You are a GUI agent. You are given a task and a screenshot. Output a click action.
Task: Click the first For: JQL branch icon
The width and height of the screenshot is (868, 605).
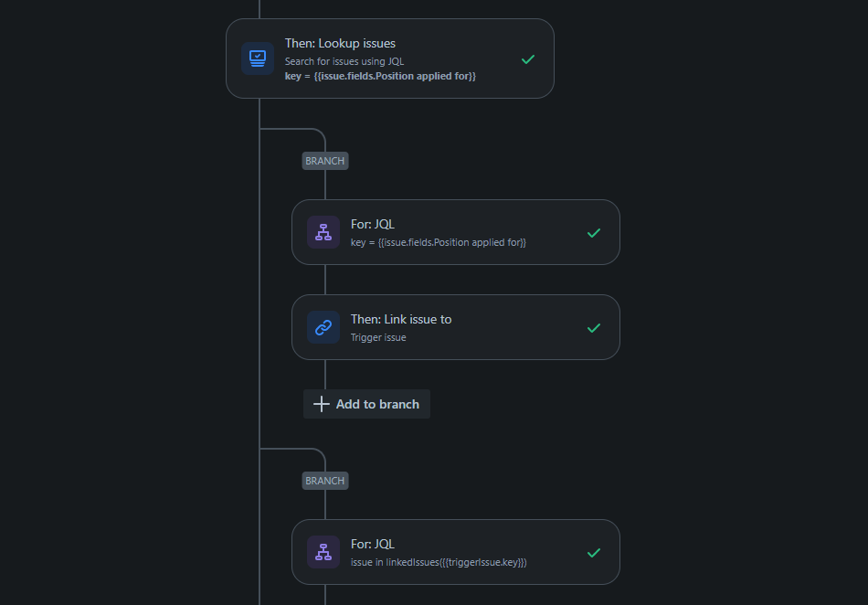323,232
